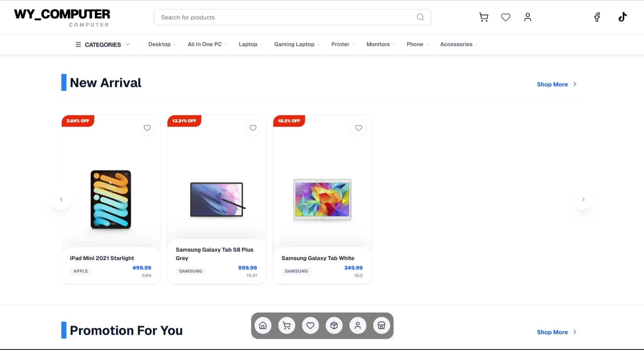Go home via floating bar home icon
Viewport: 644px width, 350px height.
point(263,326)
